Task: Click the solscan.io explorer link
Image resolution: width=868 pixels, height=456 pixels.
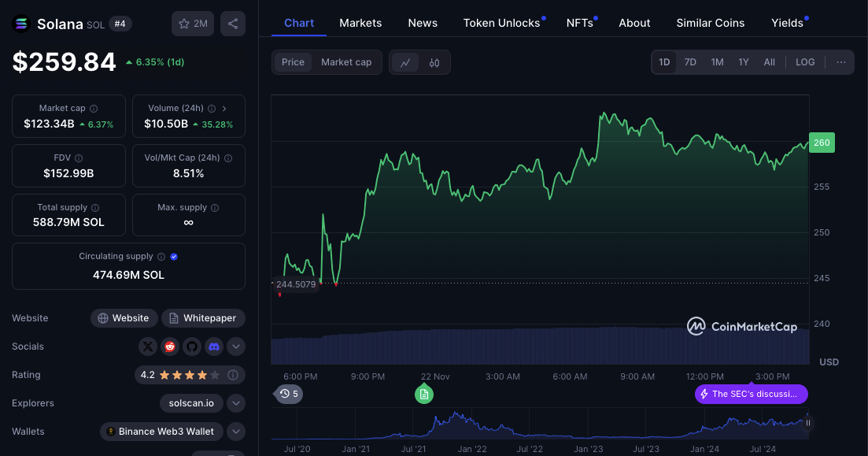Action: tap(191, 403)
